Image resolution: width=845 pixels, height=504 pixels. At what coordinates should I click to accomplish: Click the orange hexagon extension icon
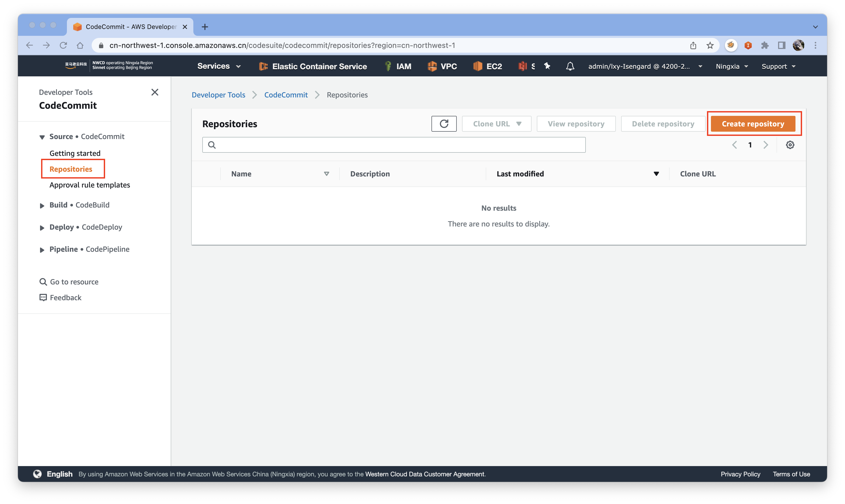(748, 45)
